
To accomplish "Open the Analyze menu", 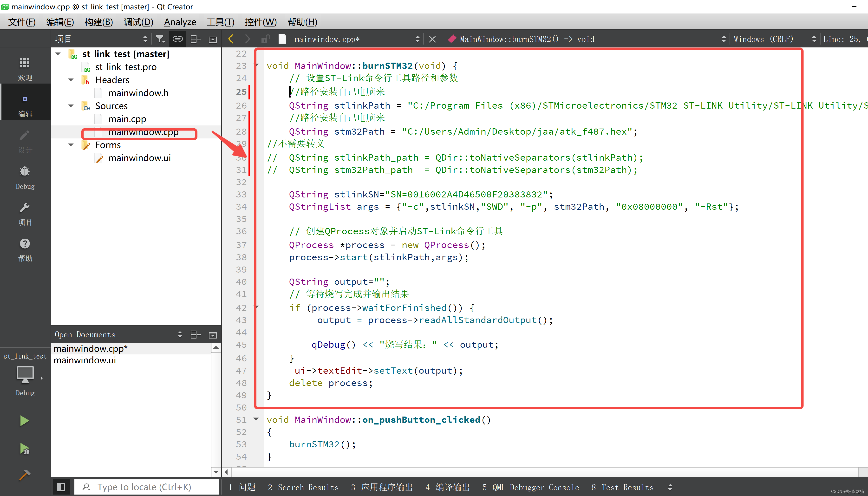I will (x=180, y=22).
